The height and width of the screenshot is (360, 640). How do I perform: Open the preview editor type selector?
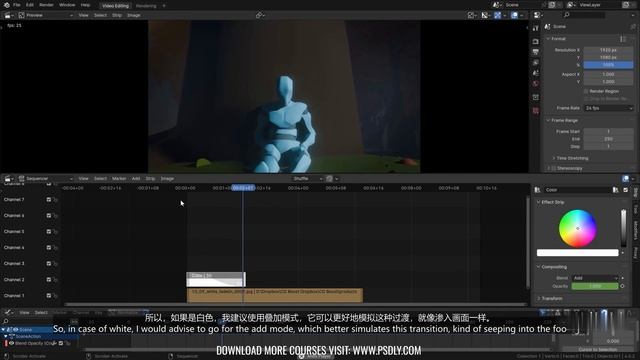(x=8, y=15)
